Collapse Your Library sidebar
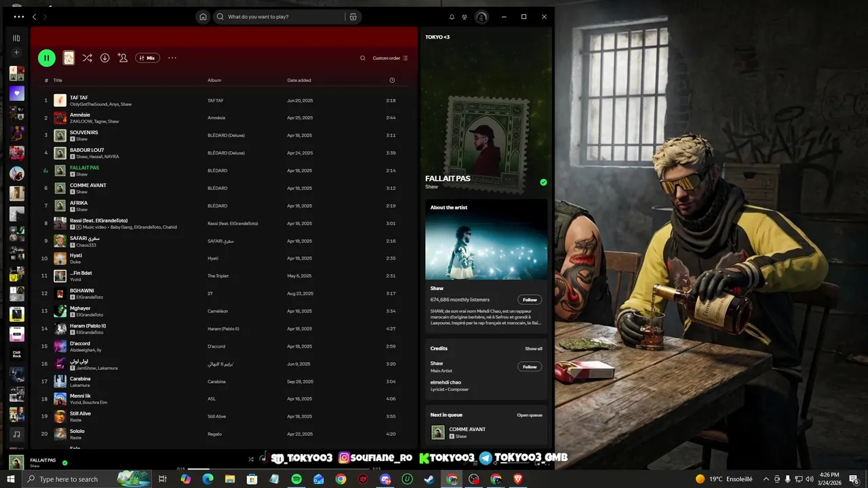 click(x=16, y=38)
